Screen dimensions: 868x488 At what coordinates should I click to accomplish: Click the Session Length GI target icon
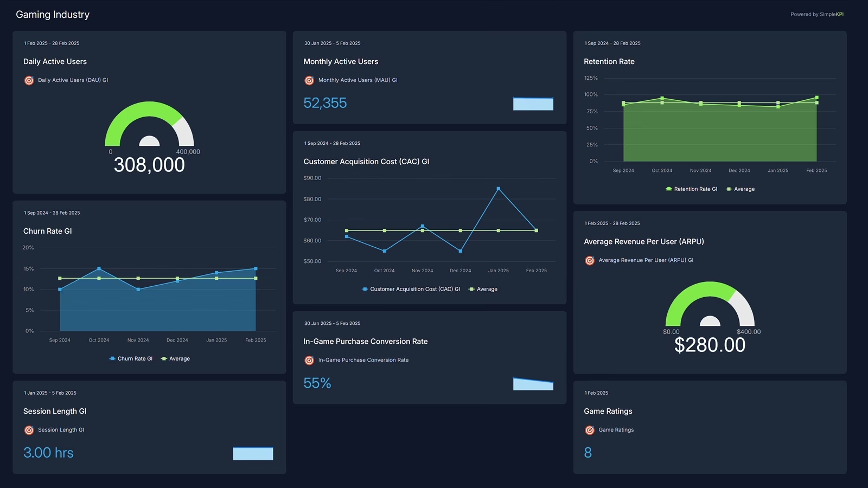tap(29, 429)
